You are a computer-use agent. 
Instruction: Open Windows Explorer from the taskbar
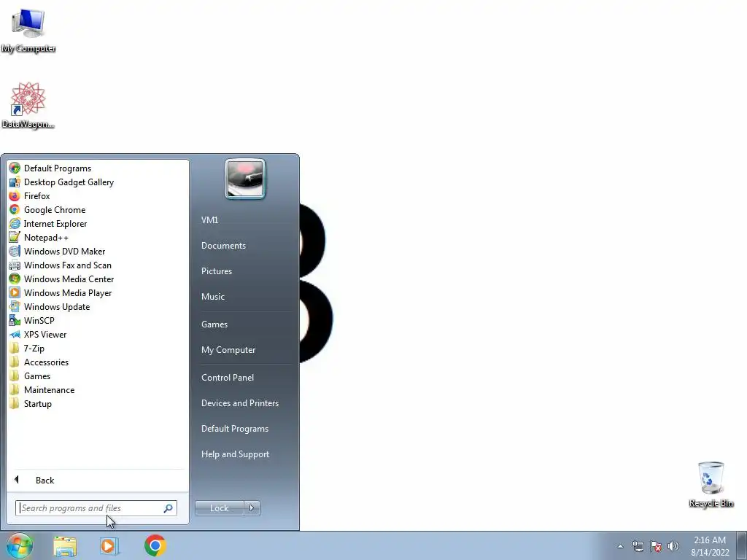[65, 545]
